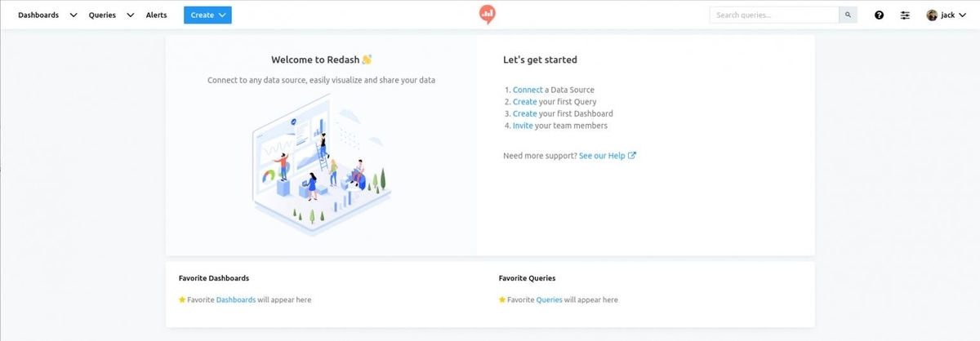Follow the Connect a Data Source link

pyautogui.click(x=528, y=90)
